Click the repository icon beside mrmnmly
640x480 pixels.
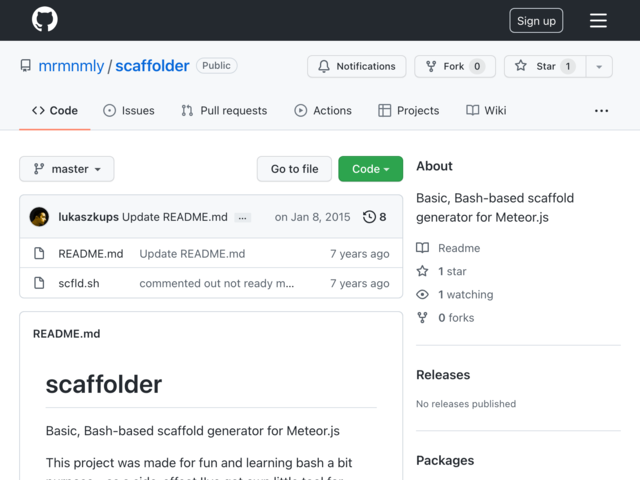(x=26, y=66)
